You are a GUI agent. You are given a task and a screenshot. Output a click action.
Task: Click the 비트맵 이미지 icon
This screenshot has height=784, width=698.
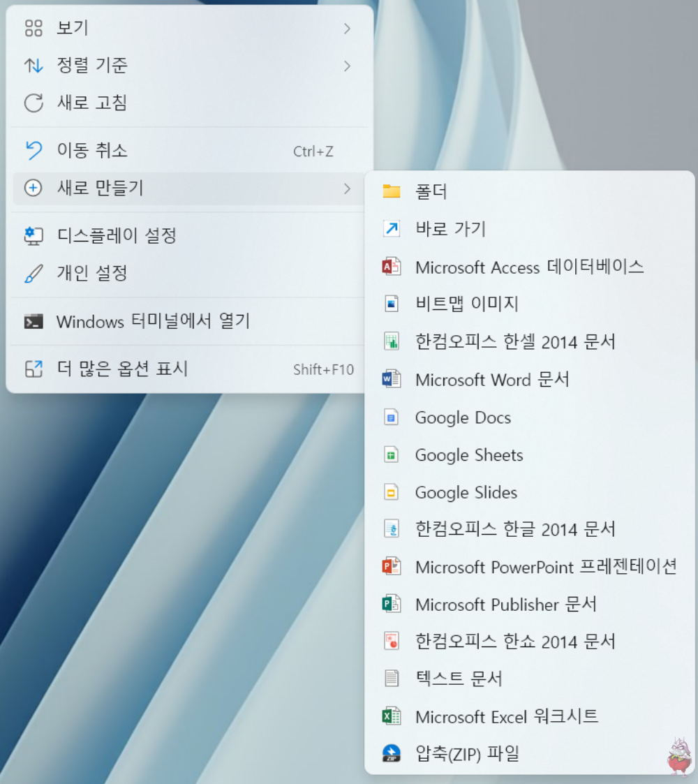point(391,304)
